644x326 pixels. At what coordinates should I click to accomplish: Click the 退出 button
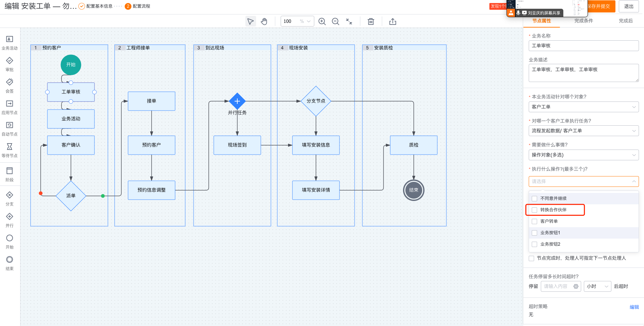coord(629,6)
